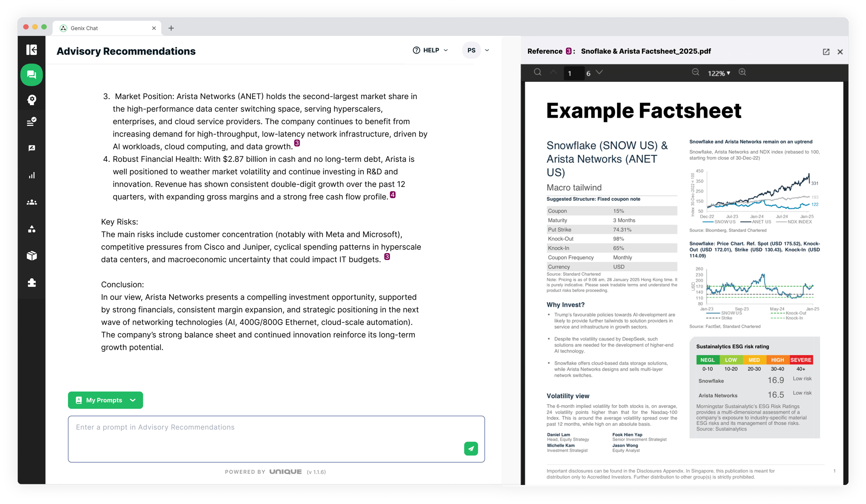
Task: Open the head-with-gear sidebar icon
Action: pyautogui.click(x=32, y=100)
